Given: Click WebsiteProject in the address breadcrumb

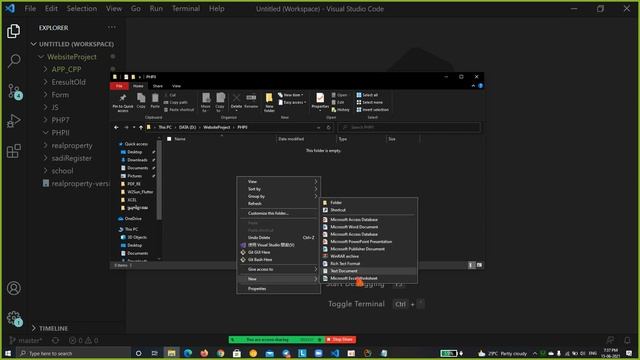Looking at the screenshot, I should [x=217, y=127].
